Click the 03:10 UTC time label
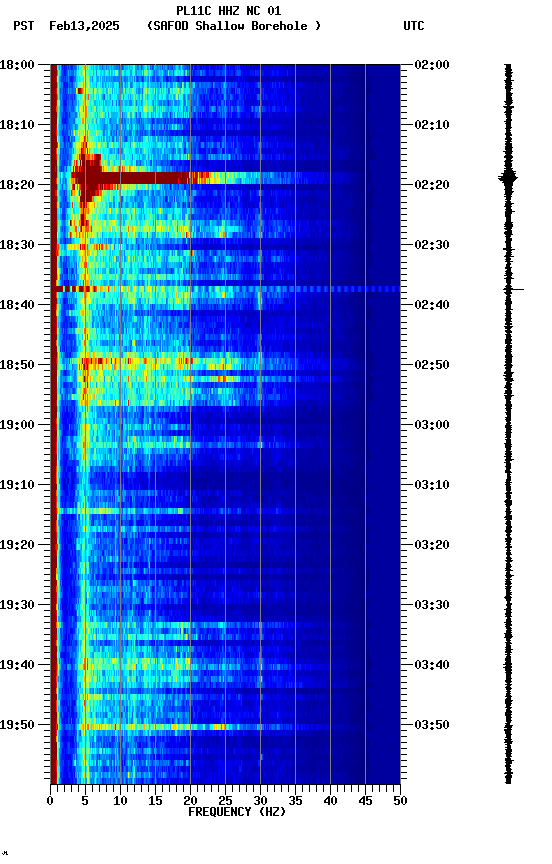The width and height of the screenshot is (552, 864). pos(432,485)
